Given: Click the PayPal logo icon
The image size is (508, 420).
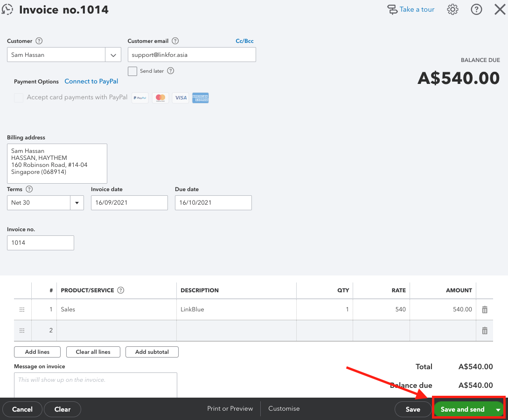Looking at the screenshot, I should (140, 98).
